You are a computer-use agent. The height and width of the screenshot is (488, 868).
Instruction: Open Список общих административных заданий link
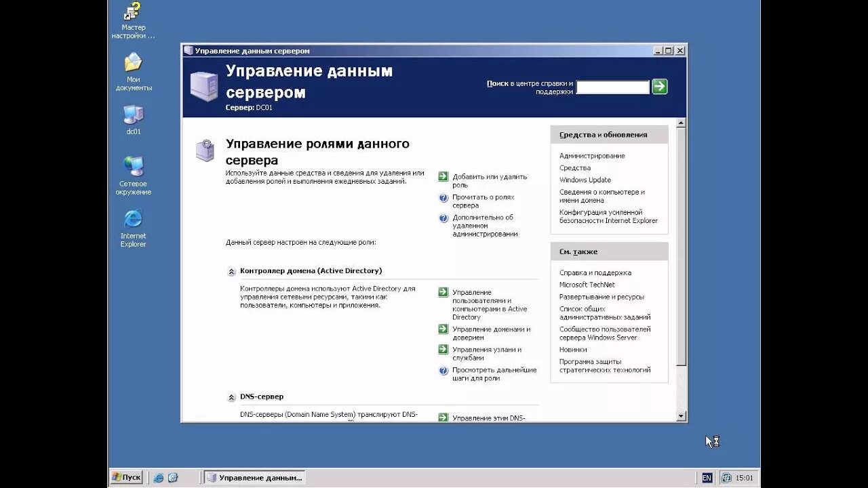(605, 313)
